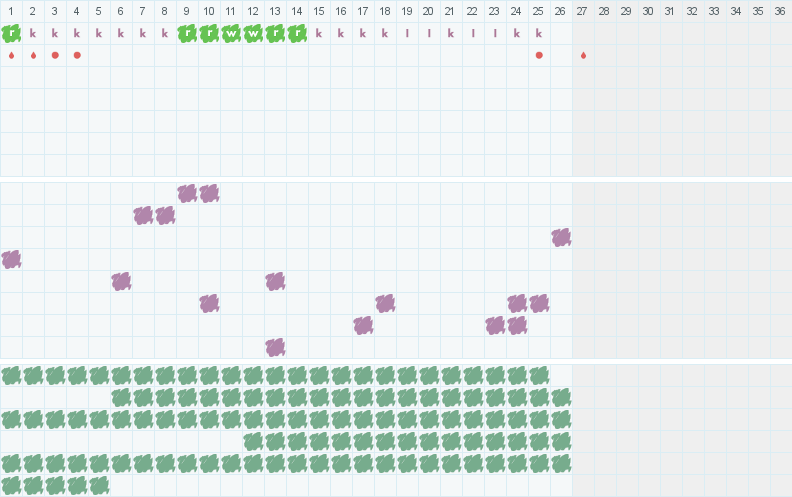
Task: Click the purple scribble mark on day 7
Action: pos(143,215)
